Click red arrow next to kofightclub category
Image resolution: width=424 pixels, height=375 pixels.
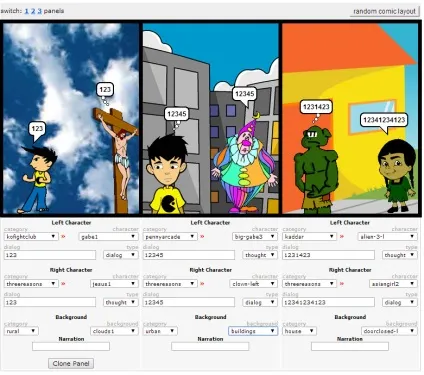click(63, 237)
